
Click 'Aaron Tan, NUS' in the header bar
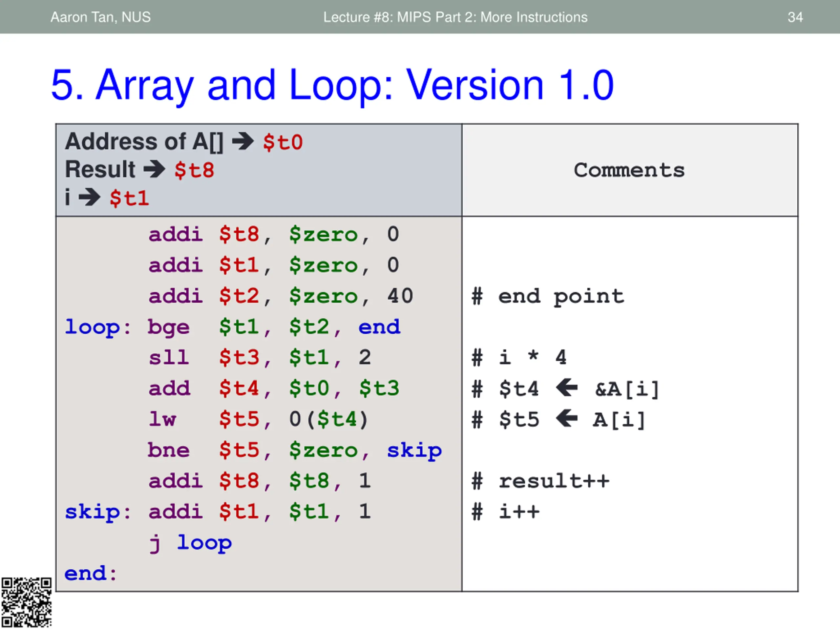click(x=101, y=17)
